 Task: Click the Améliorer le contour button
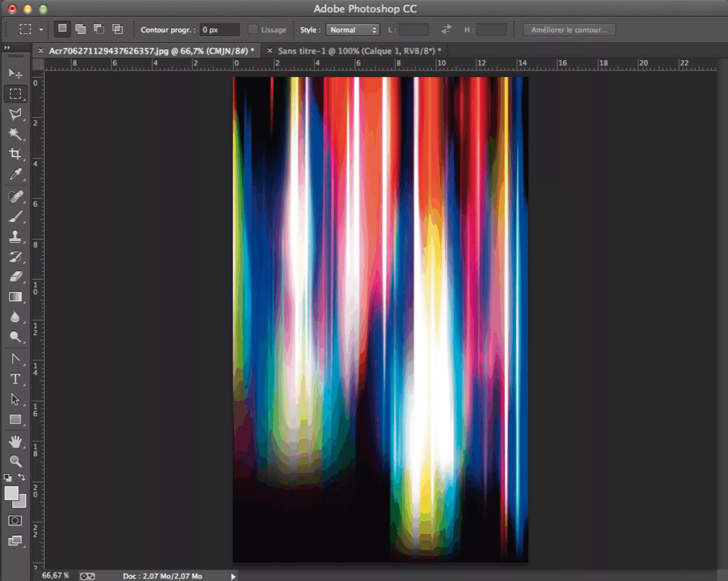coord(569,30)
